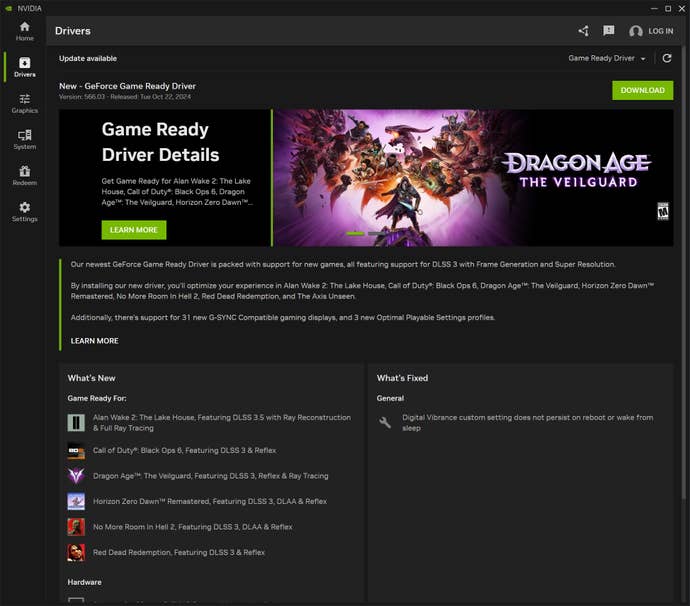Minimize the NVIDIA app window
690x606 pixels.
654,8
